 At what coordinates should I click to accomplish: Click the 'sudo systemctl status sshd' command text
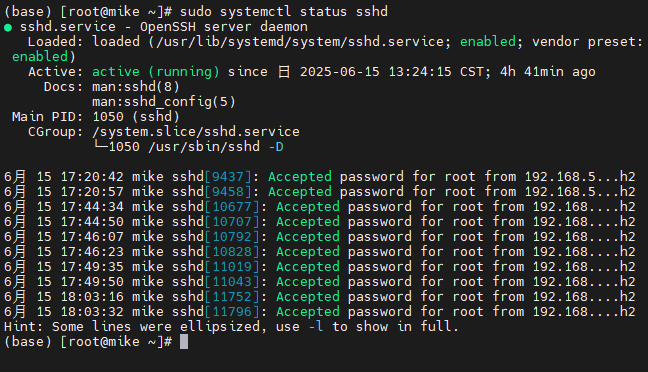(284, 12)
